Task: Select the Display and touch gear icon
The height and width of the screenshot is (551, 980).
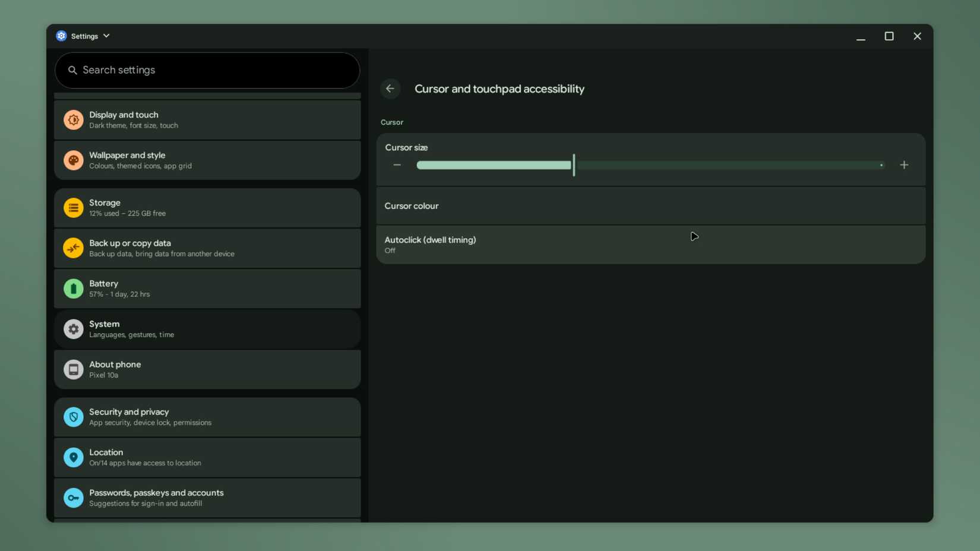Action: pos(73,120)
